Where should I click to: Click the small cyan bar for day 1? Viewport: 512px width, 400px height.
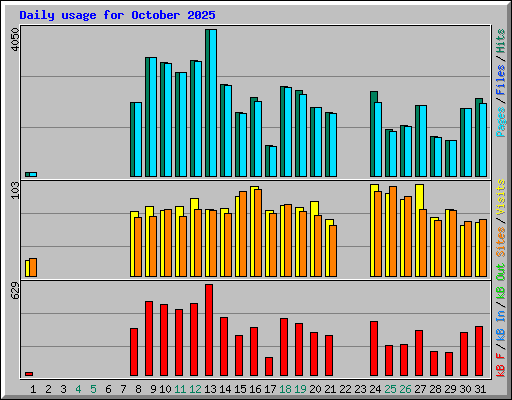[33, 174]
